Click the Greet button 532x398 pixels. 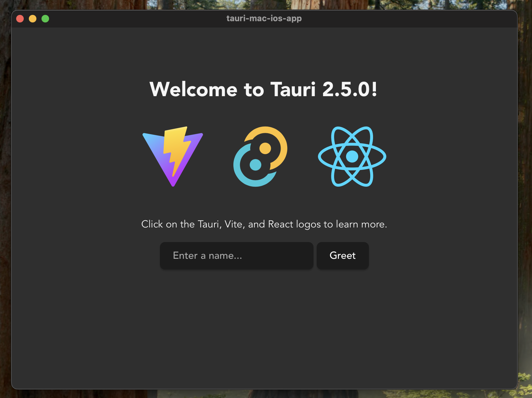point(343,256)
